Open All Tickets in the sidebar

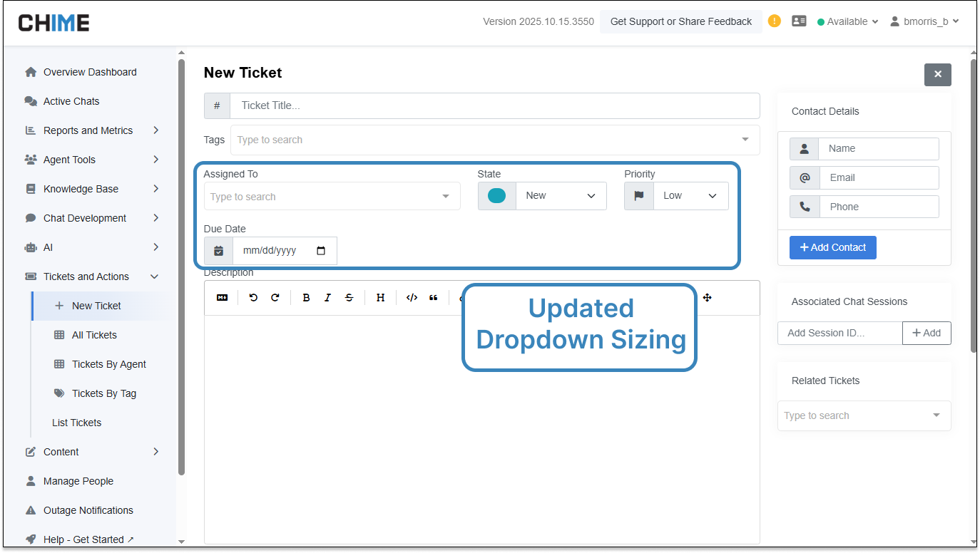click(x=94, y=335)
